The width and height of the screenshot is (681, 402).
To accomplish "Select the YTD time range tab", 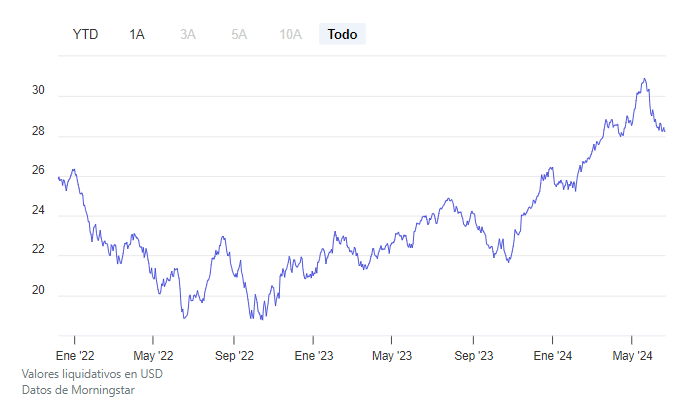I will click(86, 34).
